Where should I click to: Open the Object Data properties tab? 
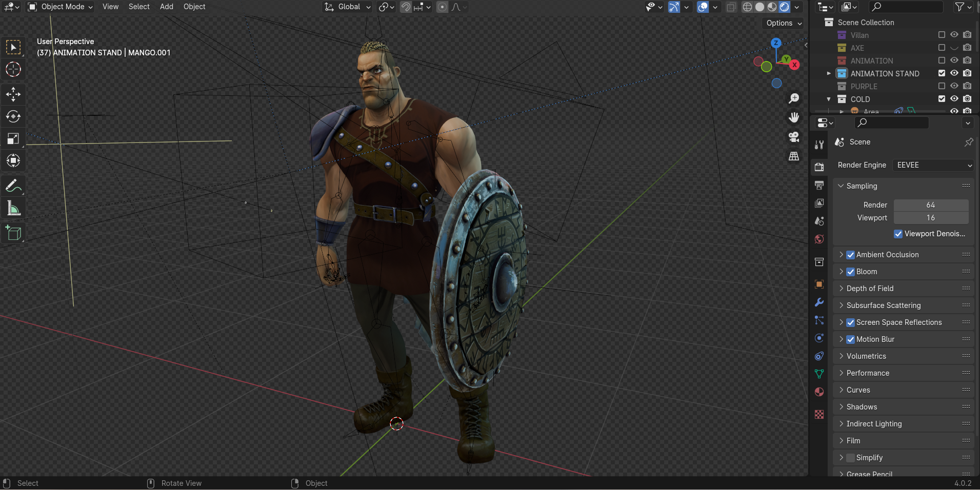click(x=819, y=374)
